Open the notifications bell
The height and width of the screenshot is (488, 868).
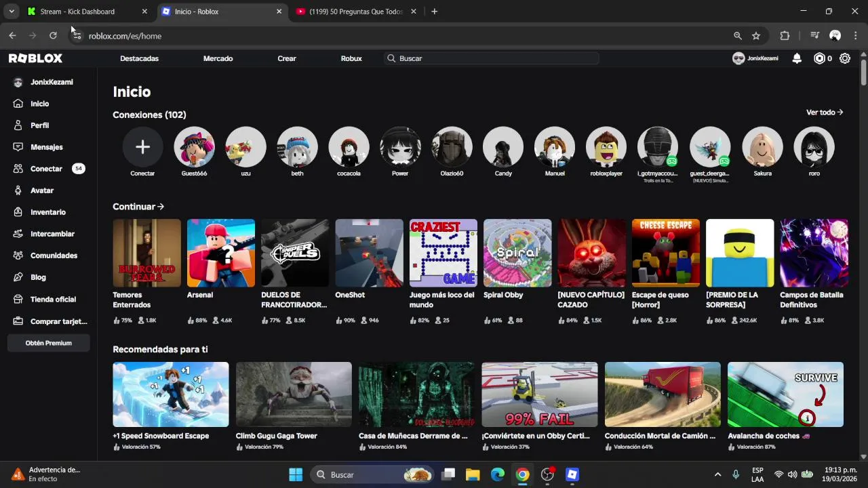797,58
